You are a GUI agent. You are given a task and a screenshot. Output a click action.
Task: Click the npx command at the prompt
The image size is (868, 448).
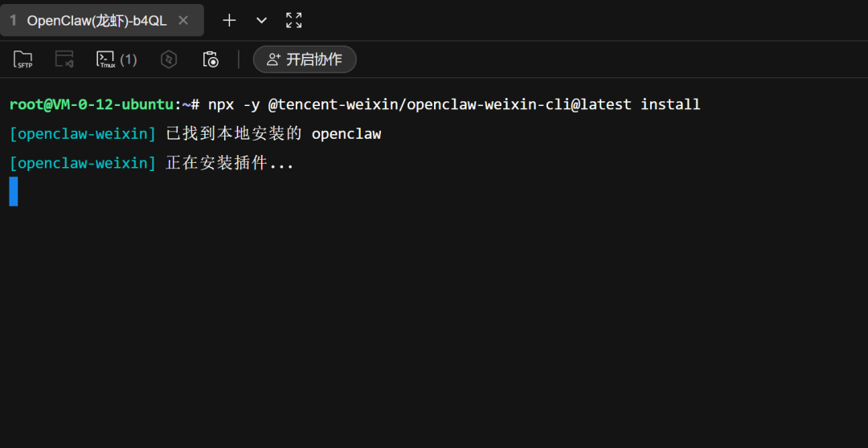pos(221,104)
